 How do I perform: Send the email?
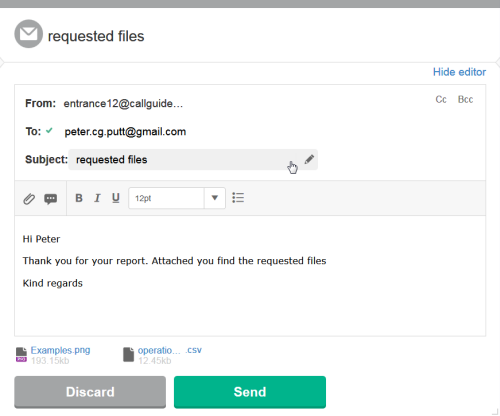point(250,392)
